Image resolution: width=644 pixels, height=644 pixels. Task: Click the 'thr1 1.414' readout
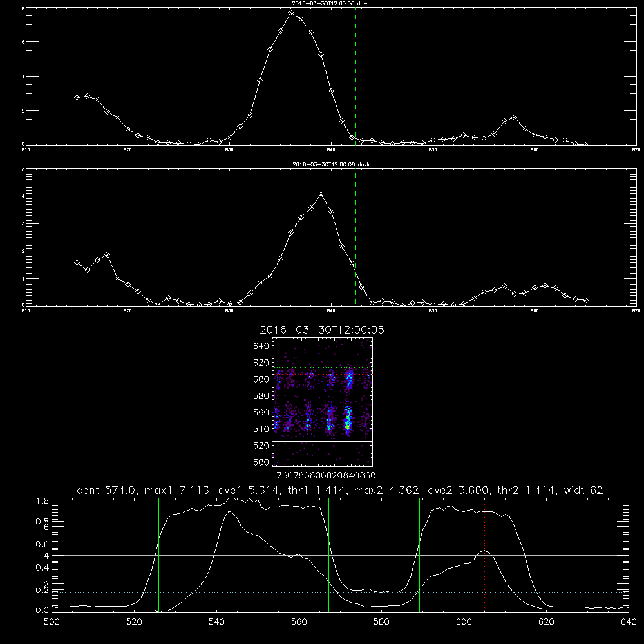pyautogui.click(x=317, y=490)
